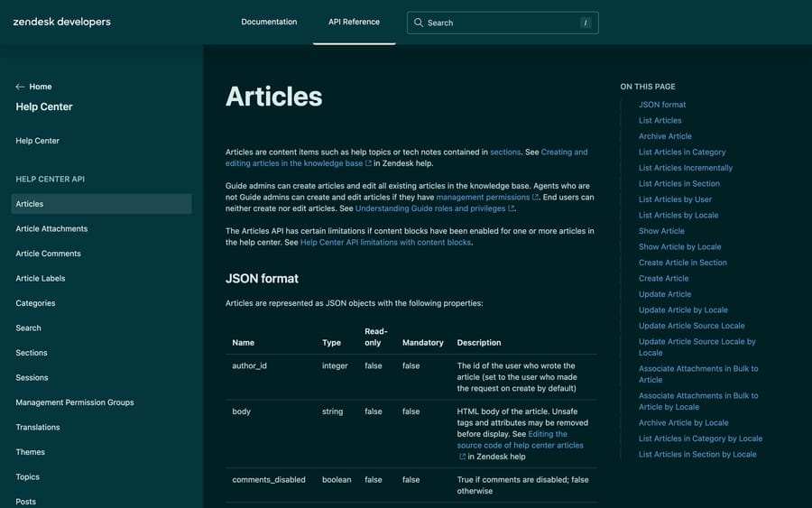
Task: Open Help Center sidebar link
Action: tap(37, 141)
